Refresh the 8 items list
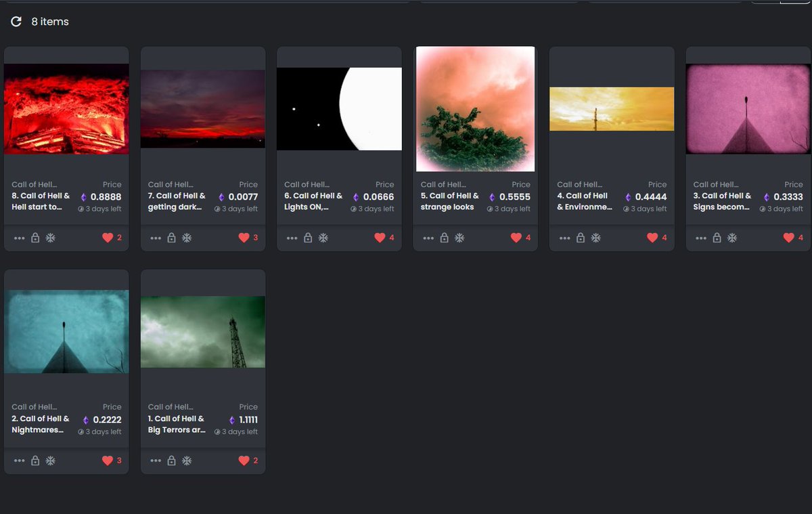 16,22
